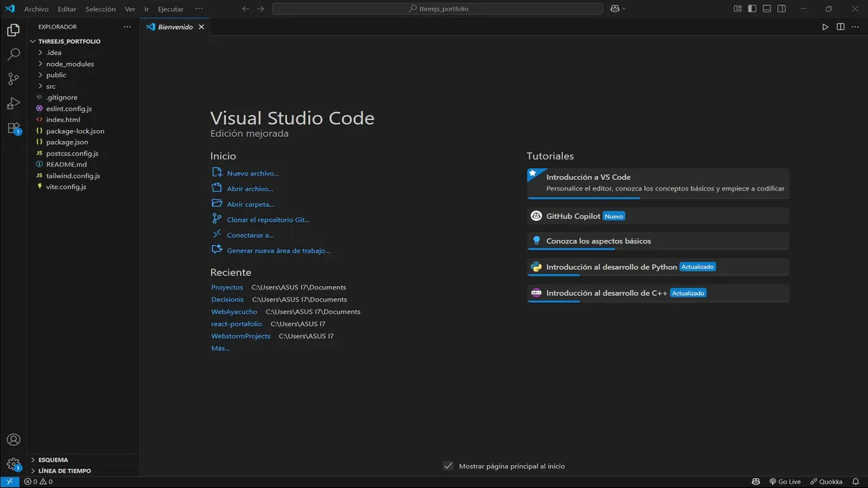Open recent project react-portafolio

[237, 324]
